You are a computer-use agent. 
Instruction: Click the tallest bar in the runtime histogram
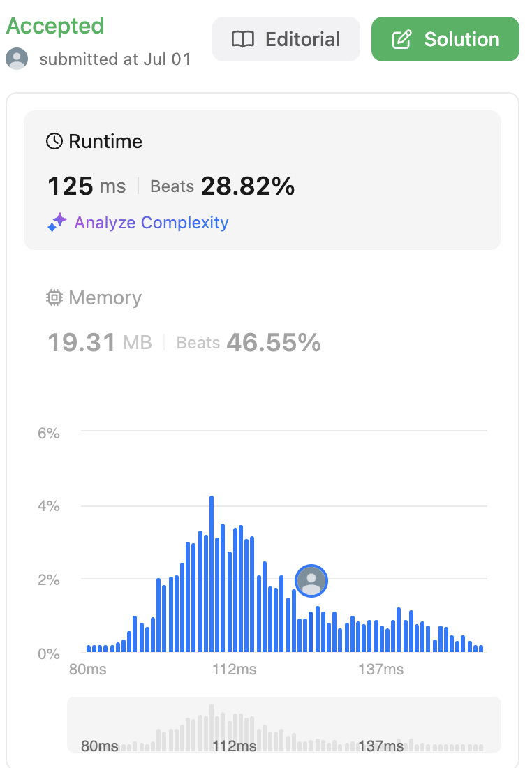pos(212,573)
